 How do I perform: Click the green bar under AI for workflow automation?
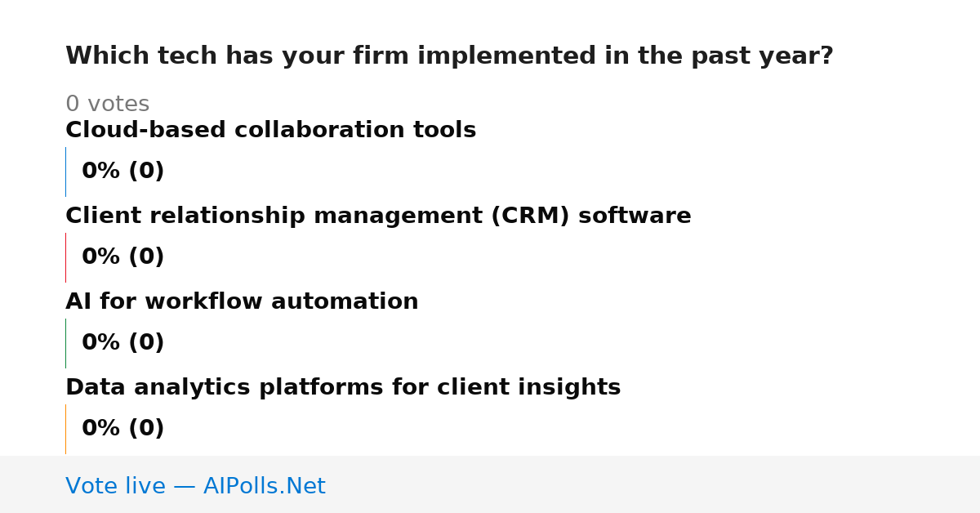pyautogui.click(x=65, y=343)
